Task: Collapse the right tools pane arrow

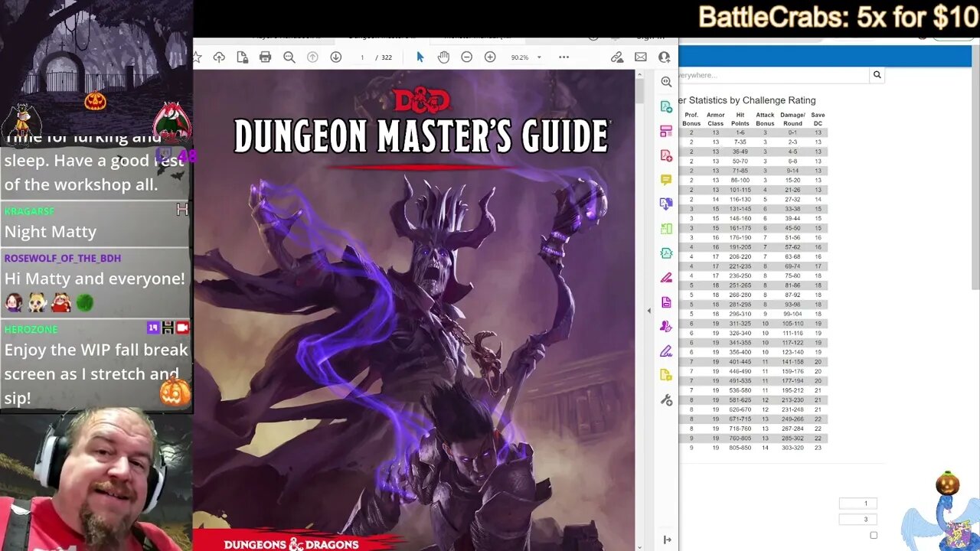Action: tap(667, 540)
